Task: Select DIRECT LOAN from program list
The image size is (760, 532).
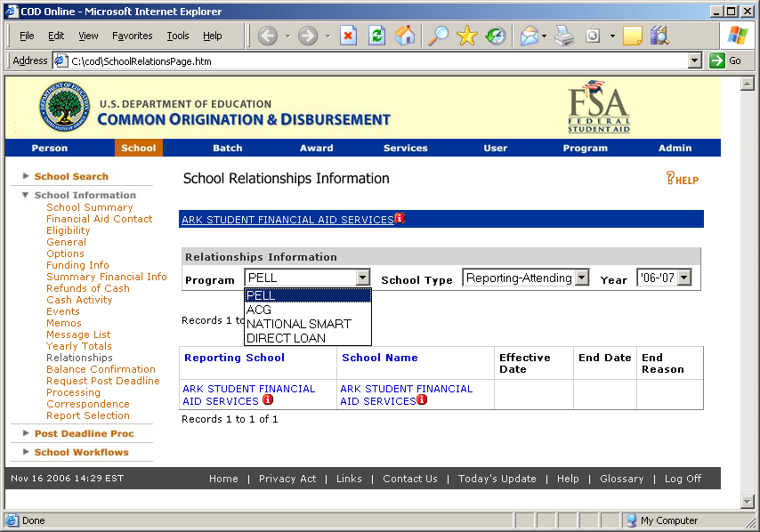Action: 286,338
